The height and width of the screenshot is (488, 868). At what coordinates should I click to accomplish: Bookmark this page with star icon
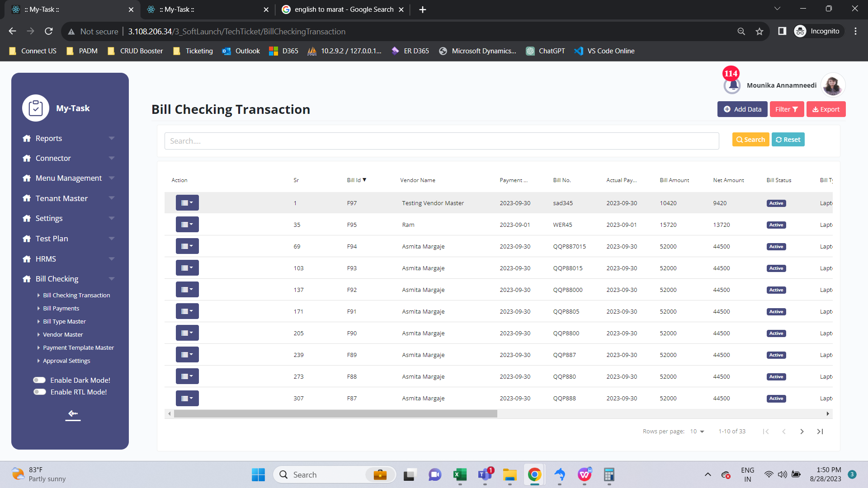759,31
